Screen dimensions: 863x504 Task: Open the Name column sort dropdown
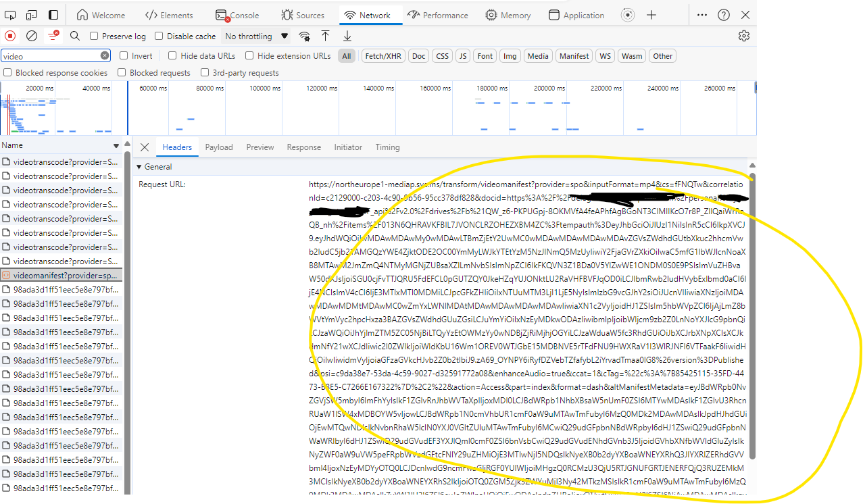115,145
